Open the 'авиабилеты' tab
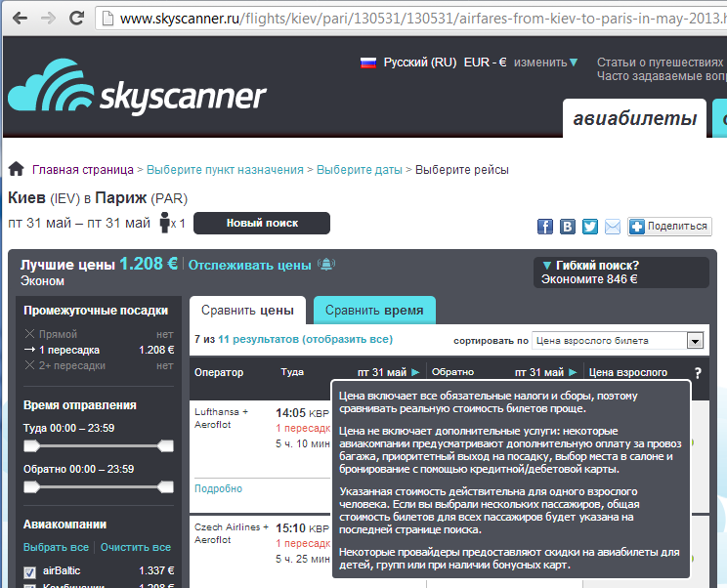Image resolution: width=727 pixels, height=588 pixels. tap(634, 119)
